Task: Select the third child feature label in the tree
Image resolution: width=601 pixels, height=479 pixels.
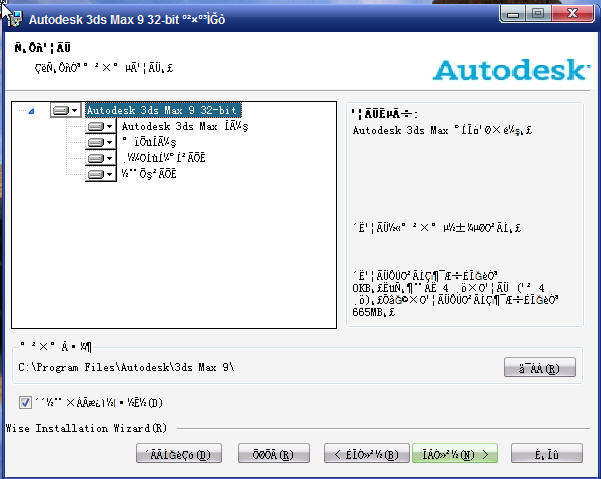Action: click(164, 158)
